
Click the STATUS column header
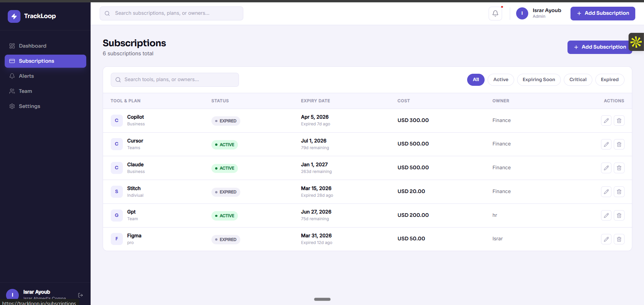(x=220, y=101)
